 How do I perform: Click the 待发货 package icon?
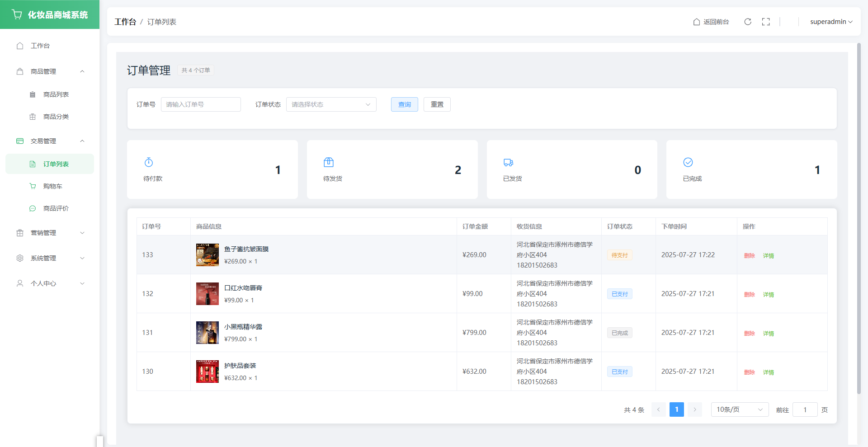click(x=329, y=162)
